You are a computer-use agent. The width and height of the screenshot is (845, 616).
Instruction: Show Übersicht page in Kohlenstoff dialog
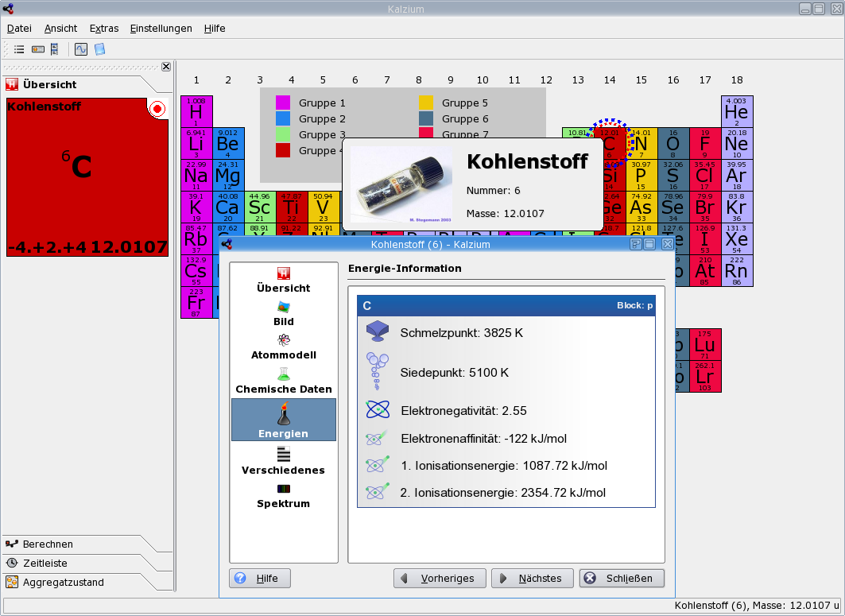[284, 281]
